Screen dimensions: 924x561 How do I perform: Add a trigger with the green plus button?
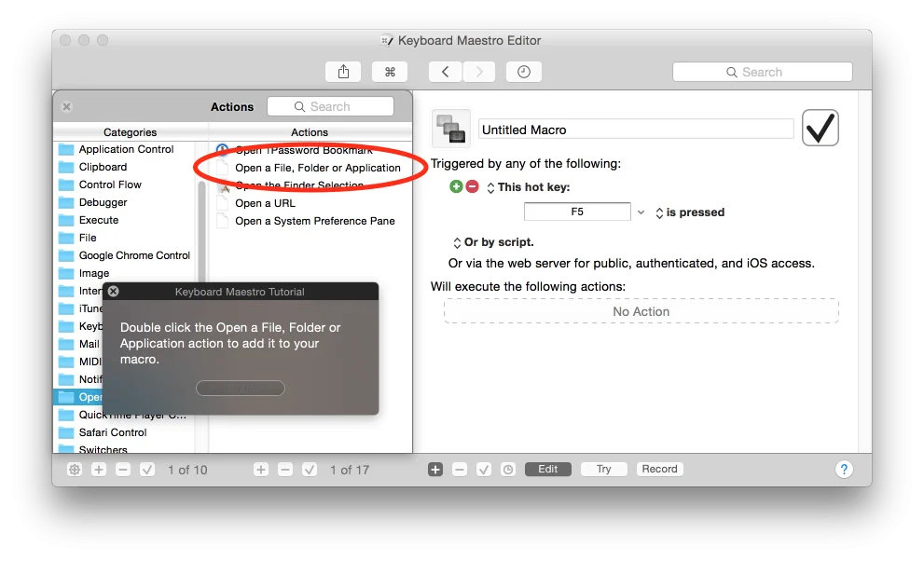click(x=456, y=186)
